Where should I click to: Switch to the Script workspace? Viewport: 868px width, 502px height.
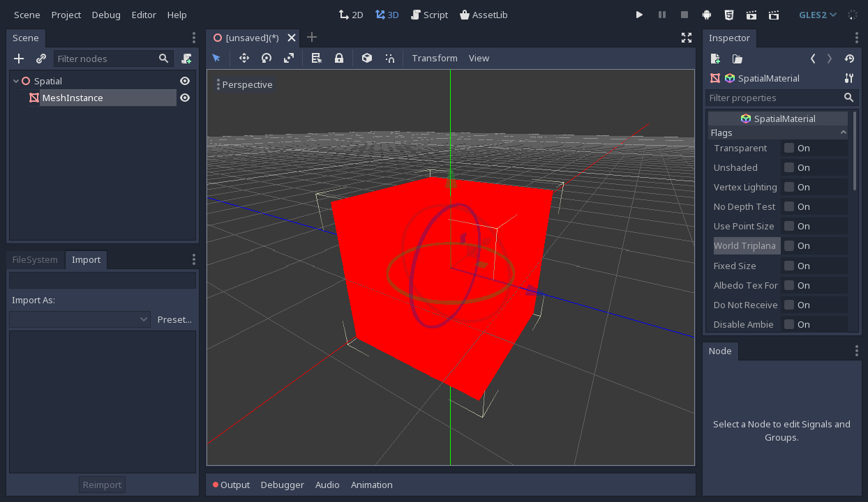[x=429, y=15]
